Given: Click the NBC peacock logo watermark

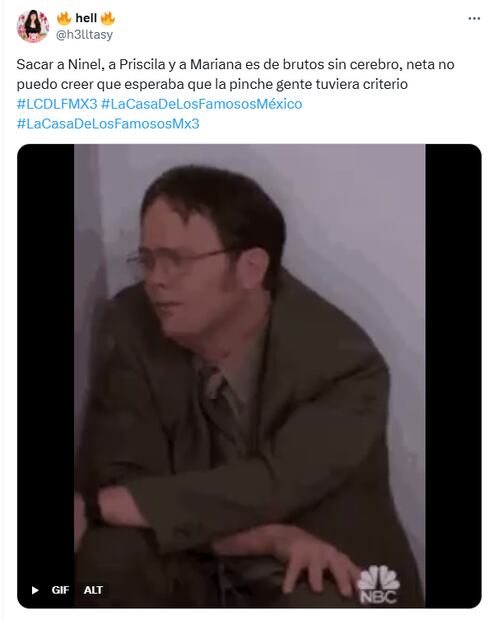Looking at the screenshot, I should 378,584.
